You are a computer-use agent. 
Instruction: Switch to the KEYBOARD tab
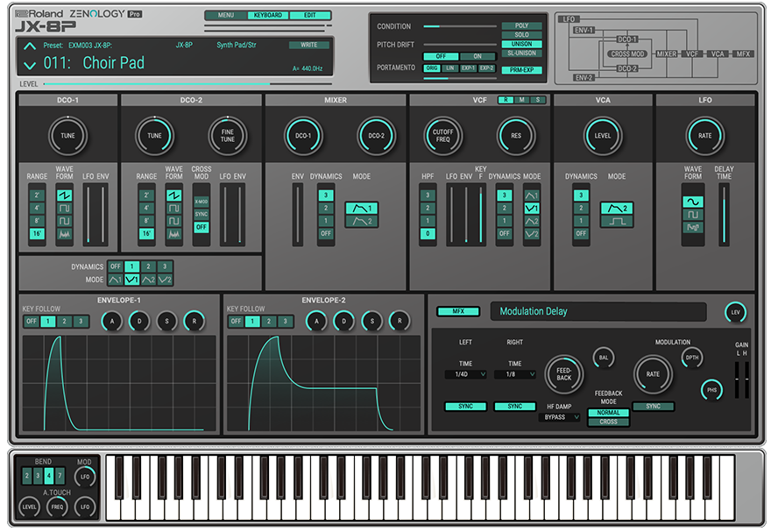(268, 15)
